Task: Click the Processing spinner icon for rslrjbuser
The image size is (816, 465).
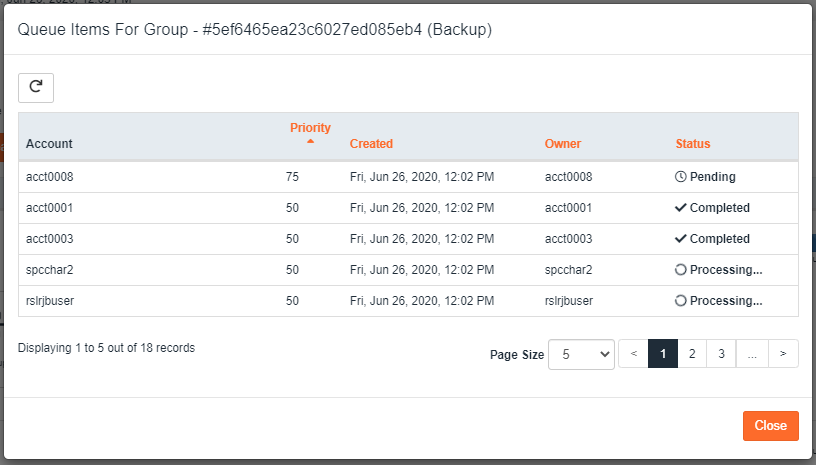Action: point(680,301)
